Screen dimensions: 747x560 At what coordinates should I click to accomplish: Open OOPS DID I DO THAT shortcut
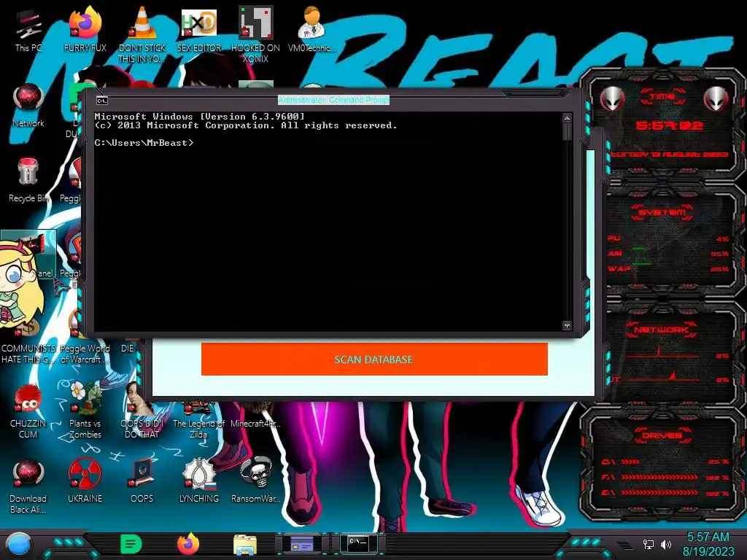click(x=142, y=411)
